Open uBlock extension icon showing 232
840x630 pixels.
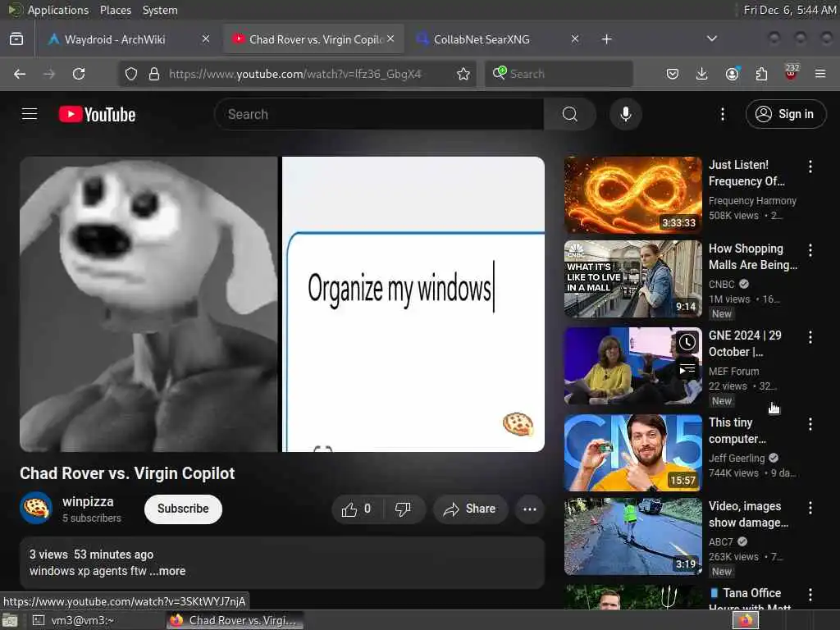point(792,73)
